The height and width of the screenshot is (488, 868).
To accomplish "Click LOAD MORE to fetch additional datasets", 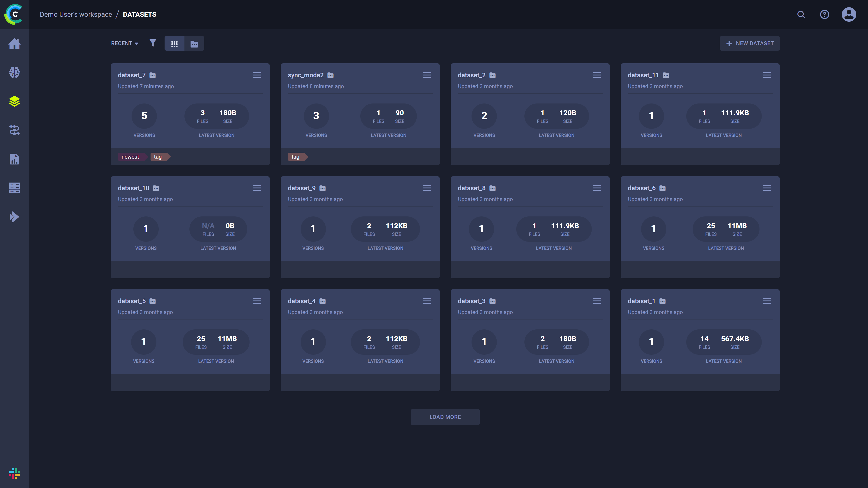I will tap(445, 417).
